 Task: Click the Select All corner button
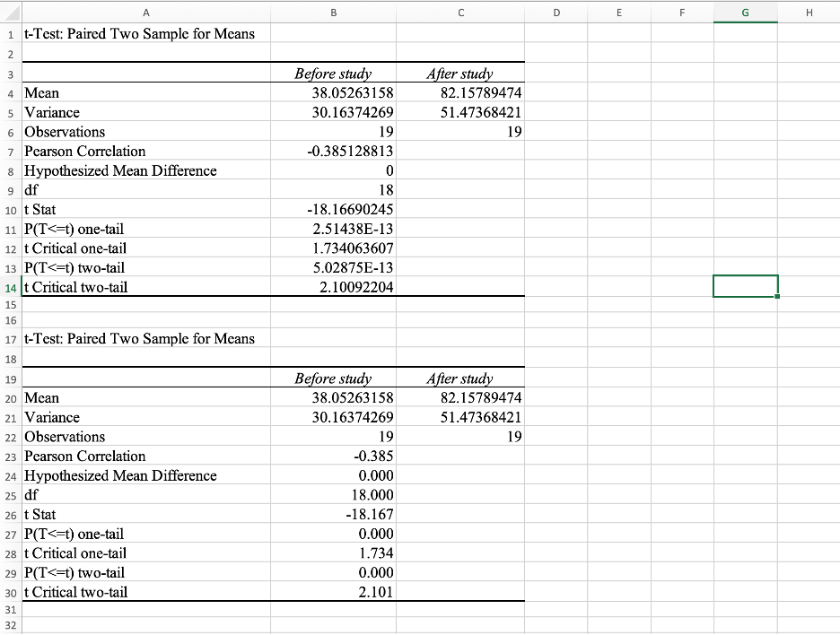(x=10, y=12)
